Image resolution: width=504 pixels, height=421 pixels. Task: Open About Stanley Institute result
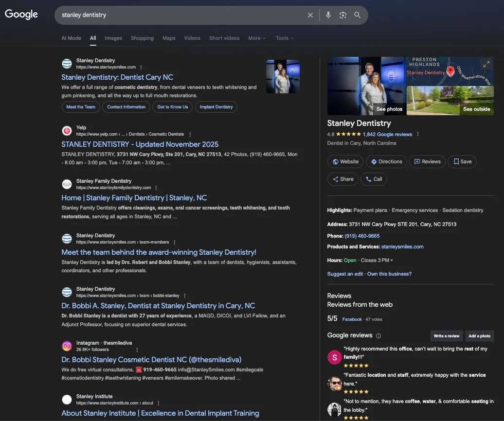coord(160,413)
